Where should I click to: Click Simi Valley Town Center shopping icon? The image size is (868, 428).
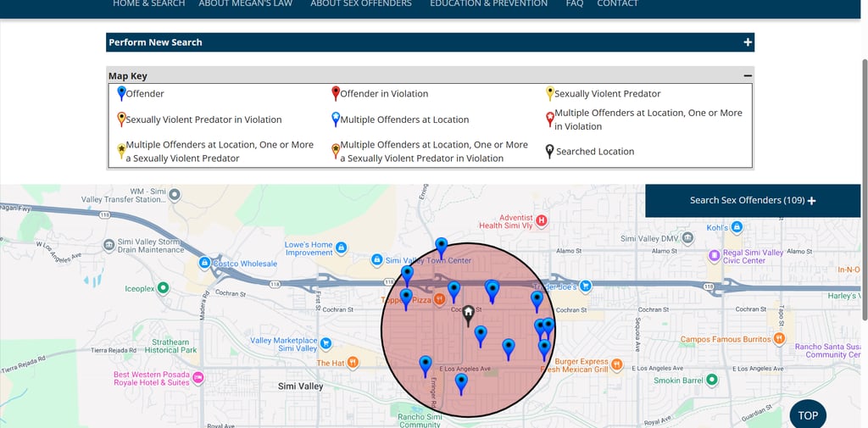click(x=377, y=259)
